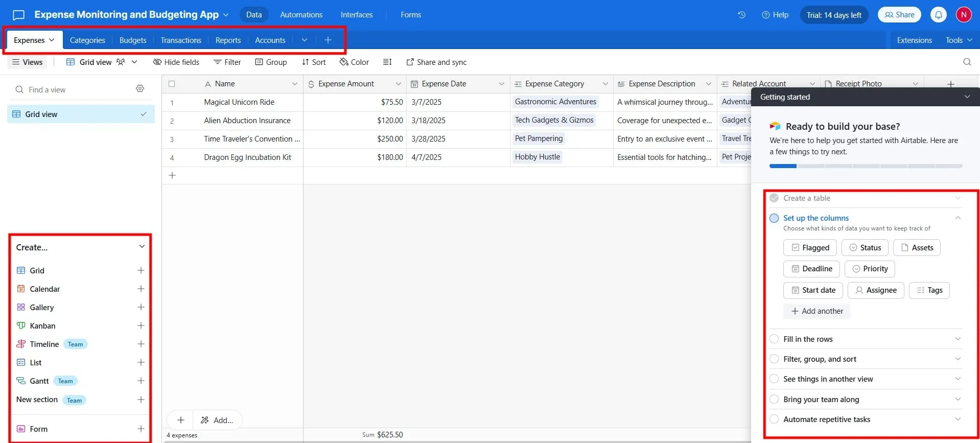Click the Share button
Image resolution: width=980 pixels, height=443 pixels.
click(899, 15)
